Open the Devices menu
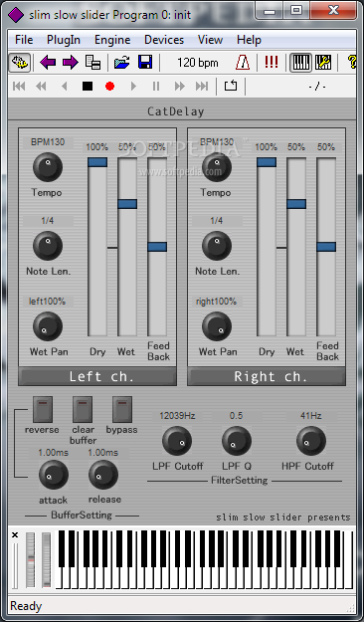The width and height of the screenshot is (364, 622). pyautogui.click(x=164, y=40)
